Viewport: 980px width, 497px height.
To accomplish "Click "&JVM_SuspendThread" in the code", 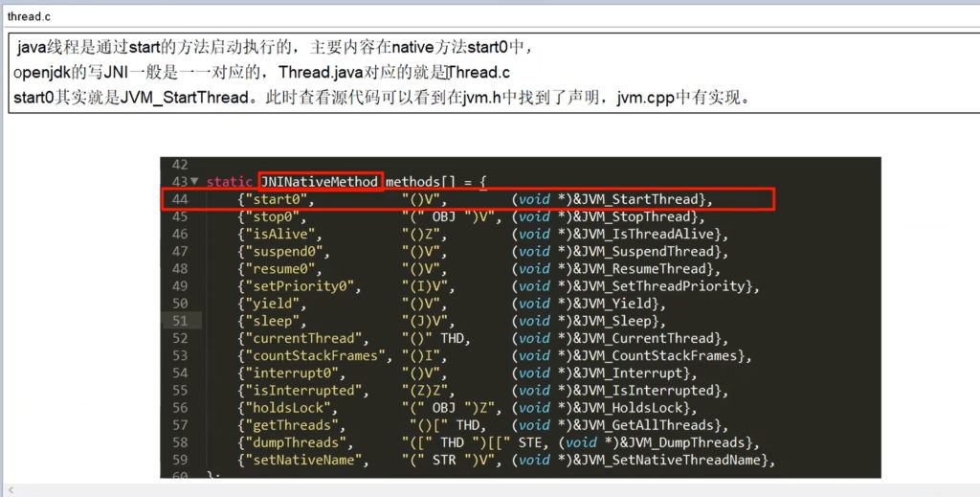I will [644, 251].
